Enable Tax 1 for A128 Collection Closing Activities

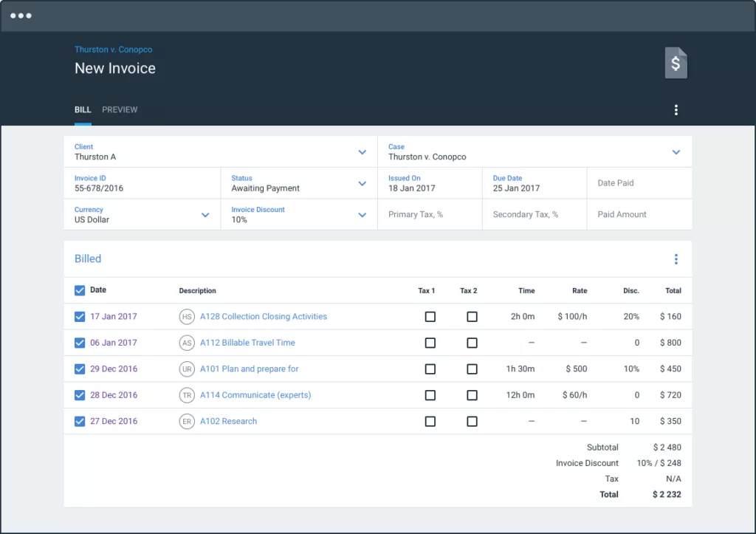[x=430, y=316]
